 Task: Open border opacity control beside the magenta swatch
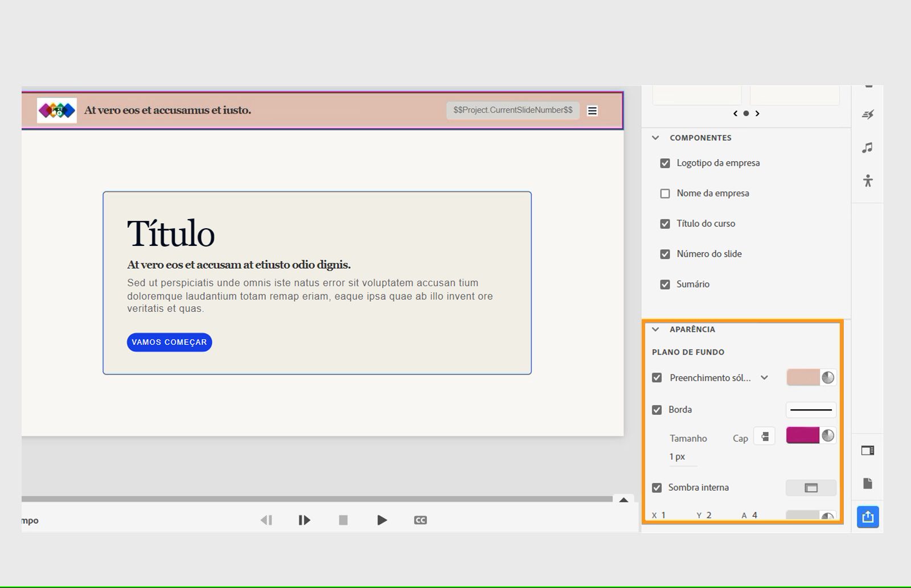[x=828, y=435]
